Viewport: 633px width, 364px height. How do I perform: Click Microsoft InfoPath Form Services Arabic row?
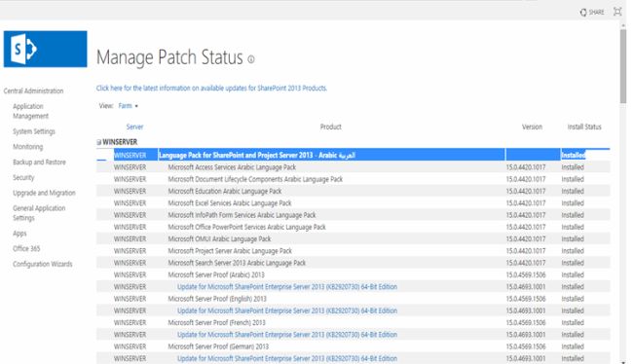pyautogui.click(x=354, y=215)
